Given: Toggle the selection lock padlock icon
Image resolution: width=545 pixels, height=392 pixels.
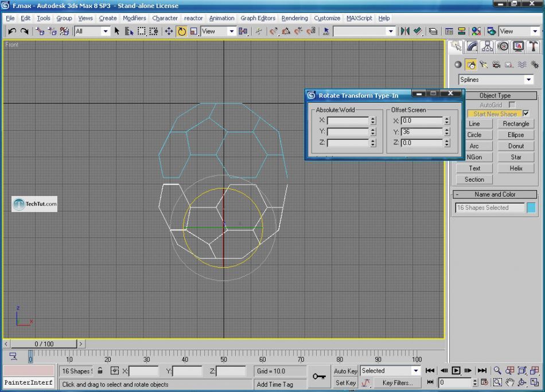Looking at the screenshot, I should [x=100, y=371].
